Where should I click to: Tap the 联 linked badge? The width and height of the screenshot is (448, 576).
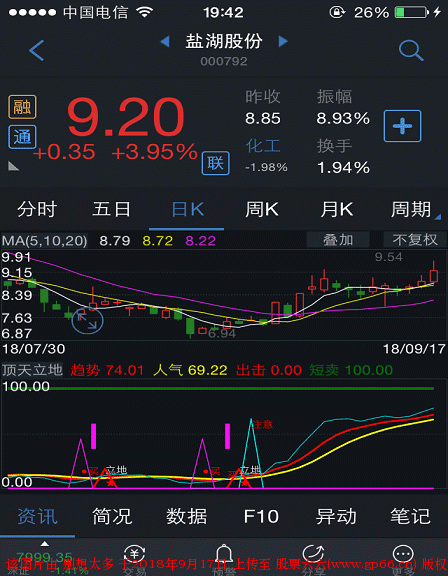click(216, 163)
